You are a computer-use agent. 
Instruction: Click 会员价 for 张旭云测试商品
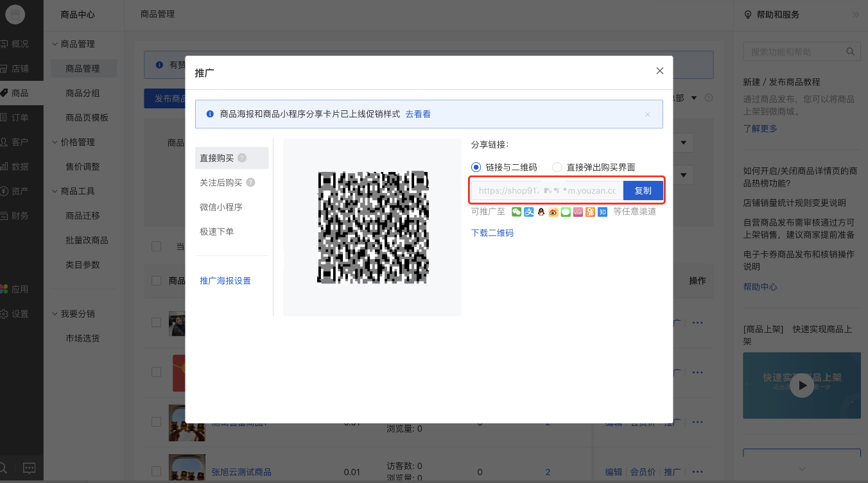(643, 472)
